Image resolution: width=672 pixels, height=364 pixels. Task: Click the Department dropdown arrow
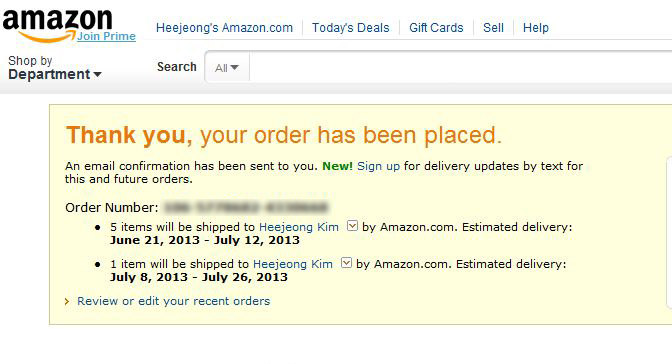97,75
